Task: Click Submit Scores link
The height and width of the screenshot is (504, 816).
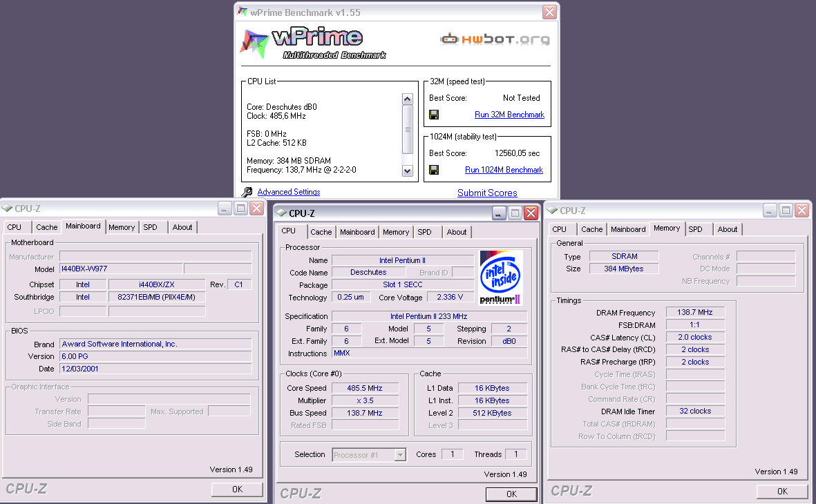Action: click(487, 193)
